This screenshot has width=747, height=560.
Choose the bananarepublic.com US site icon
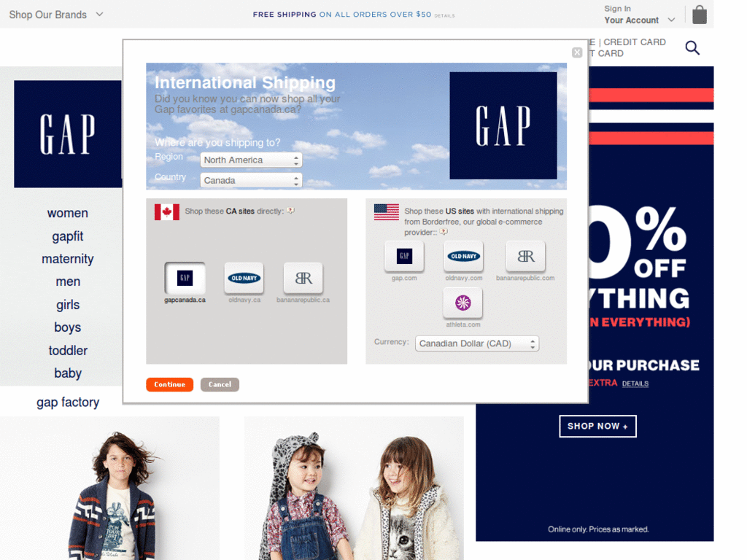[525, 256]
